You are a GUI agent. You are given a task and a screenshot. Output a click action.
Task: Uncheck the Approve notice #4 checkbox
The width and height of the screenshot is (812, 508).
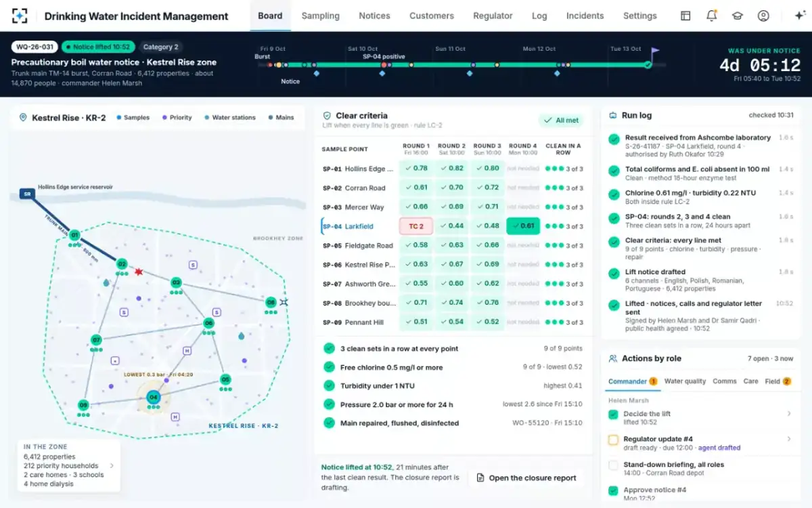[x=613, y=490]
